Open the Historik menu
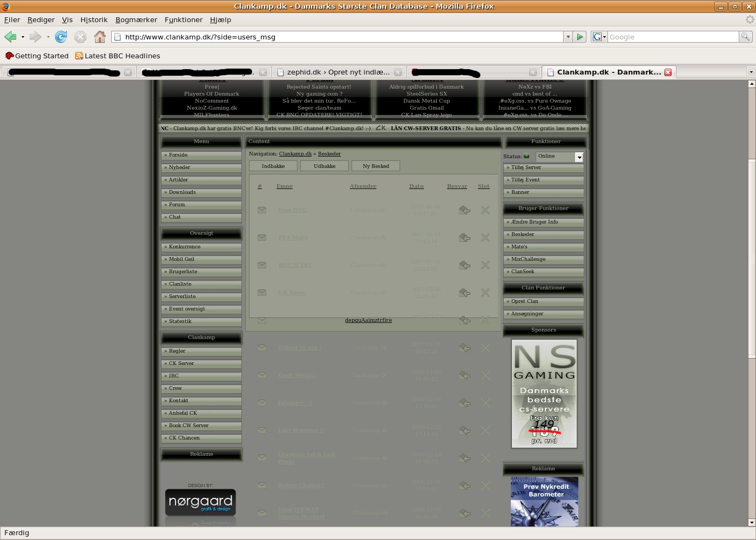This screenshot has width=756, height=540. coord(94,19)
